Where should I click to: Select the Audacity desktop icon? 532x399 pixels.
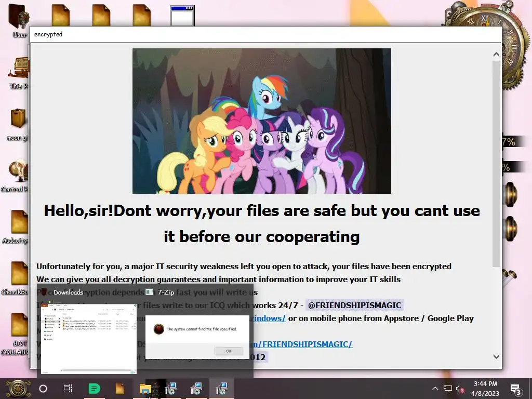coord(16,227)
